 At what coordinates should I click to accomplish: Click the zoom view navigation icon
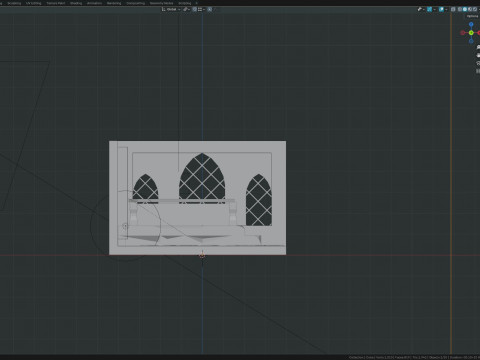[478, 47]
